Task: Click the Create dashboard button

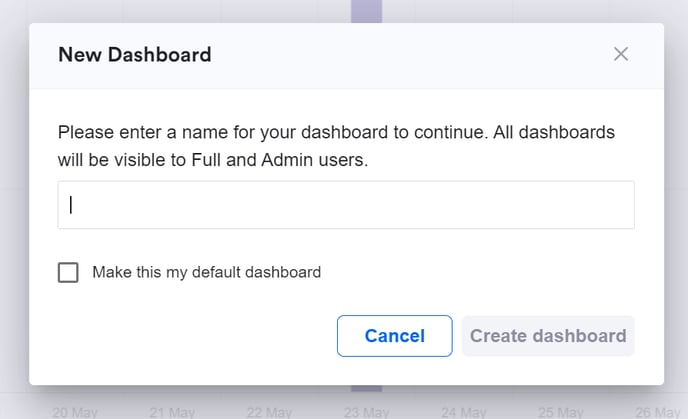Action: (548, 336)
